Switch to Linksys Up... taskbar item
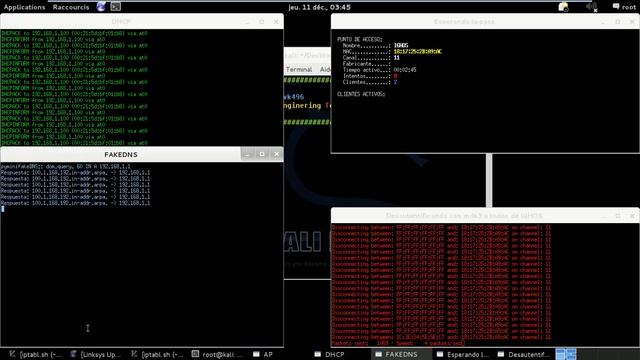This screenshot has width=640, height=360. point(95,354)
